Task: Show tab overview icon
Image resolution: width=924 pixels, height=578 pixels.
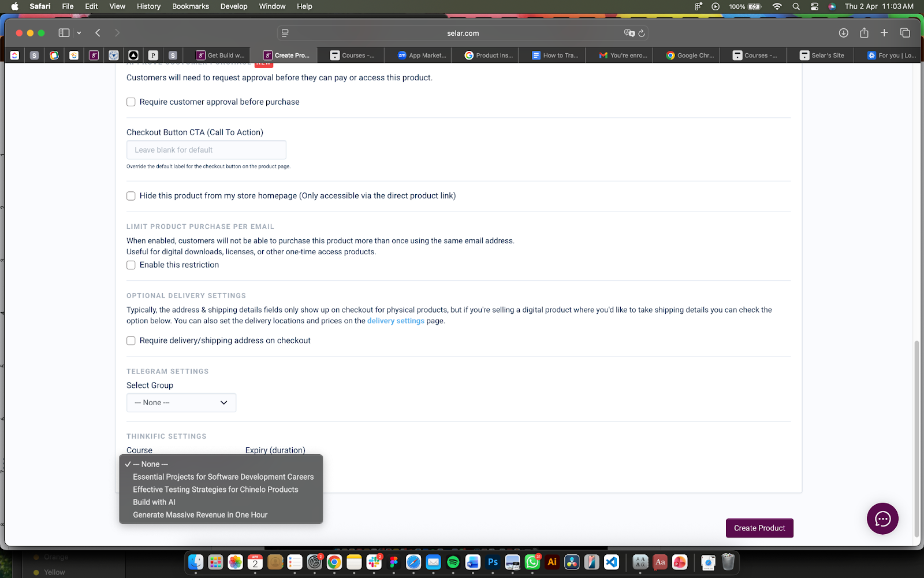Action: point(905,33)
